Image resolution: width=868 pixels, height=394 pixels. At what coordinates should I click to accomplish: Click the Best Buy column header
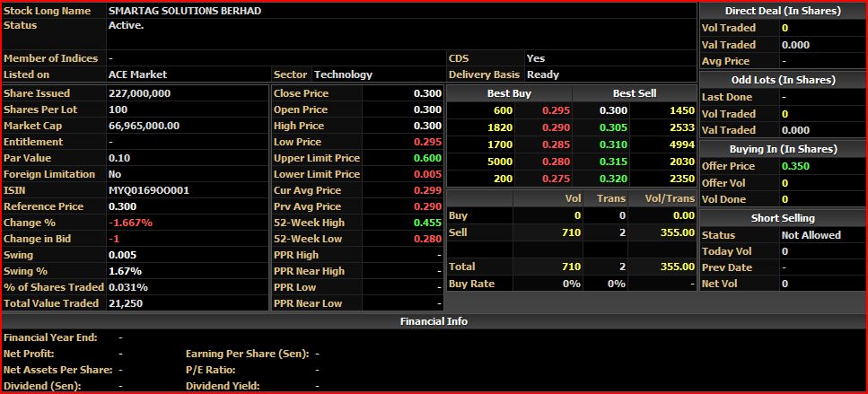[x=509, y=93]
